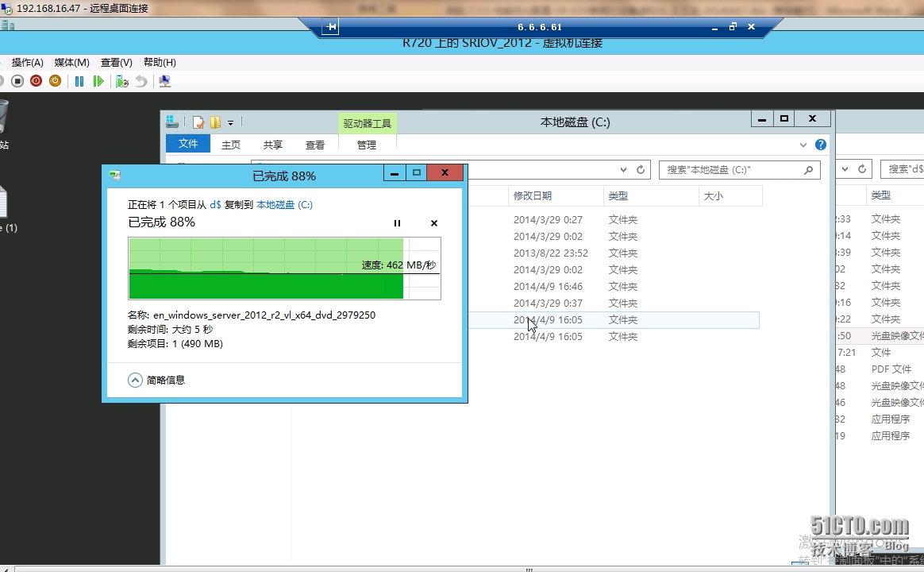
Task: Open the Quick Access Toolbar customize dropdown
Action: click(x=230, y=123)
